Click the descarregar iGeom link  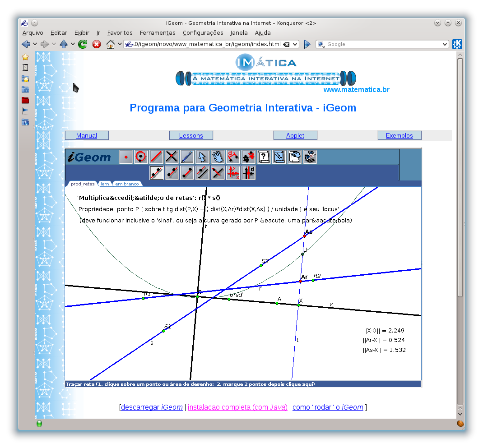click(x=152, y=407)
